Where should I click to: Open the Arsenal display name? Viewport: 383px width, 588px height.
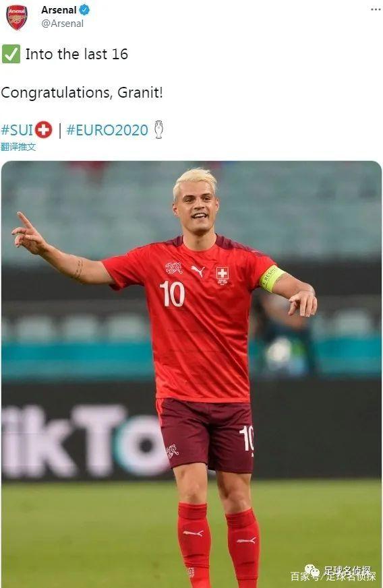[59, 10]
